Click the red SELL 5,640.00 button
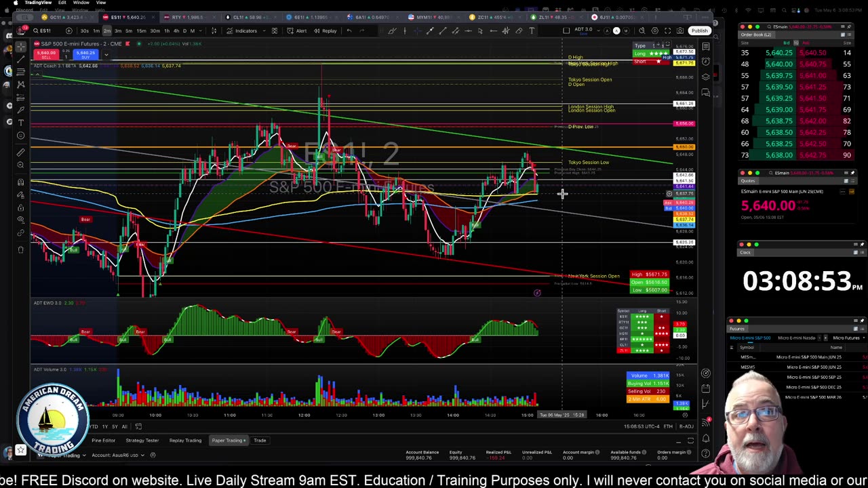This screenshot has width=868, height=488. (46, 54)
